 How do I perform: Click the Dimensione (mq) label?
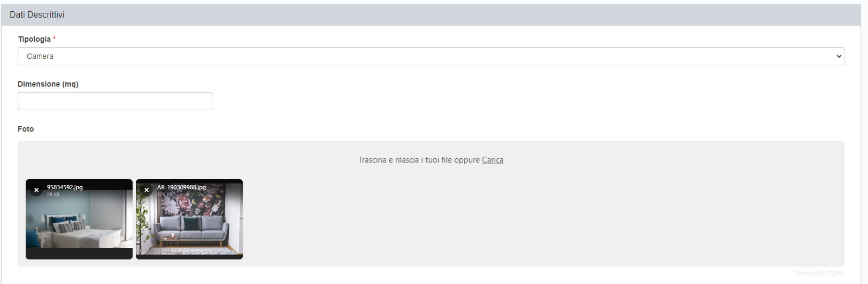click(48, 84)
